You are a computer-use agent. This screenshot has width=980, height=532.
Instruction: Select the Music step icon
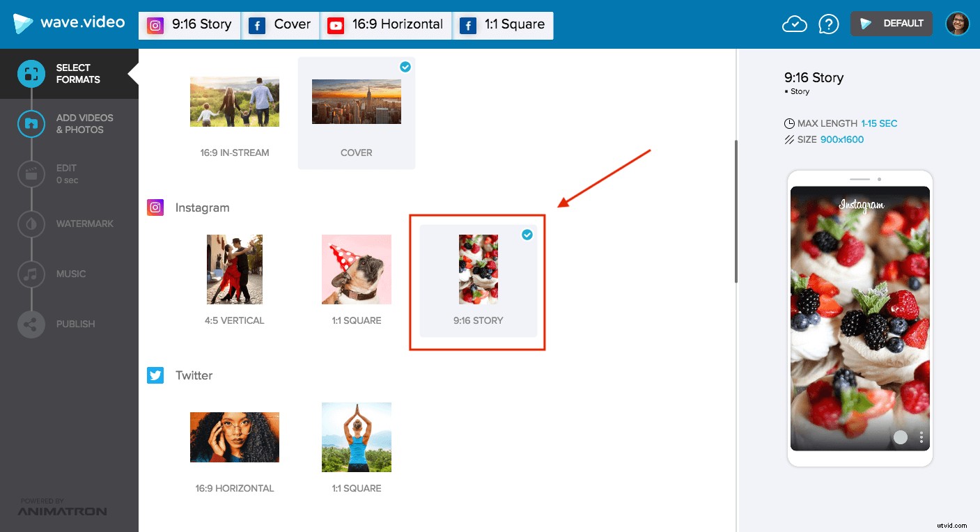(x=31, y=274)
